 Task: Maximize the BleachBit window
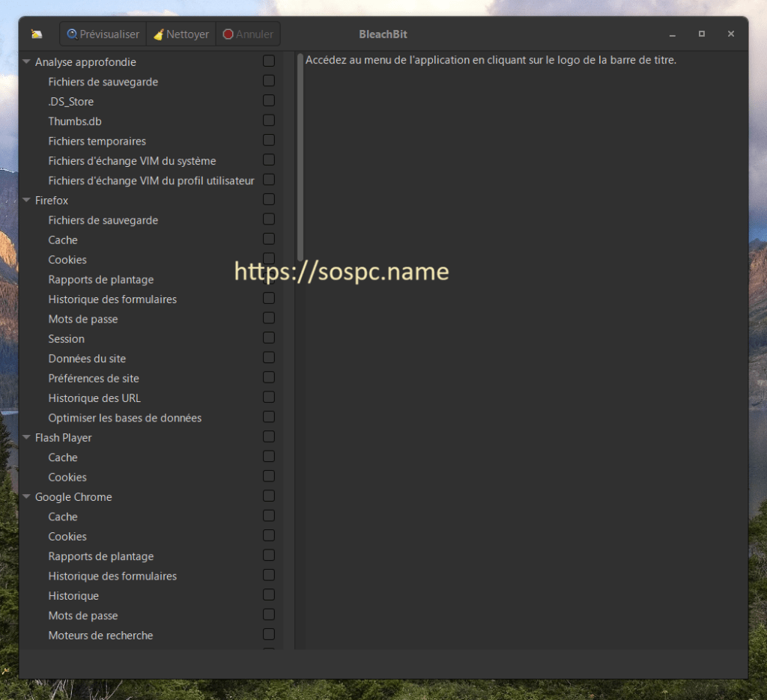[x=702, y=34]
